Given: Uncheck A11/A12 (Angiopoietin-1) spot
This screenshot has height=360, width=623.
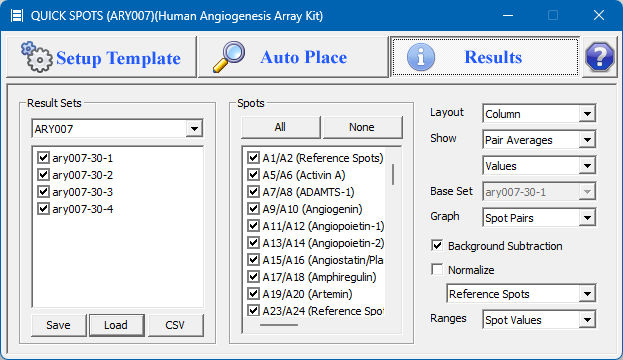Looking at the screenshot, I should pos(253,226).
